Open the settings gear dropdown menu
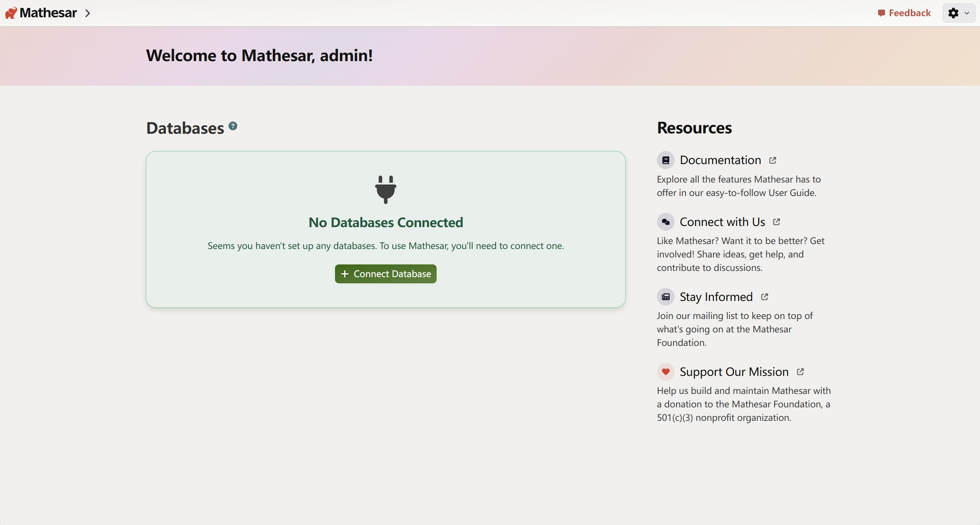 click(x=953, y=13)
